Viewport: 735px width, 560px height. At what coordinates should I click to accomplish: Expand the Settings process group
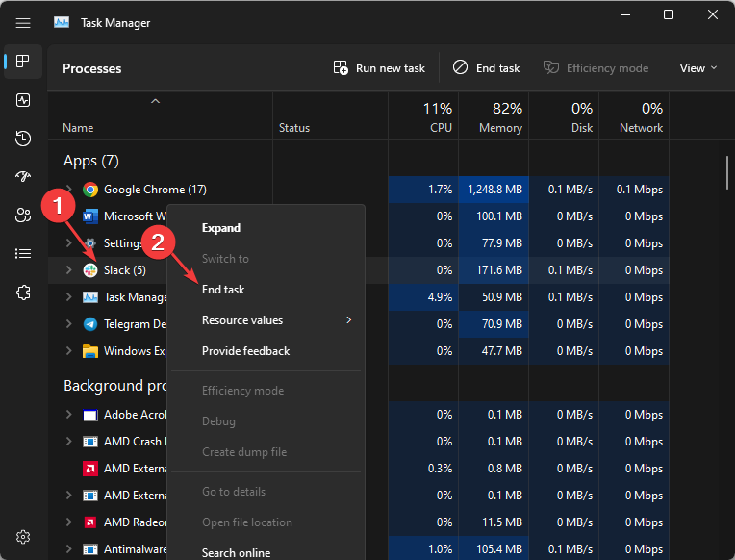pyautogui.click(x=69, y=242)
